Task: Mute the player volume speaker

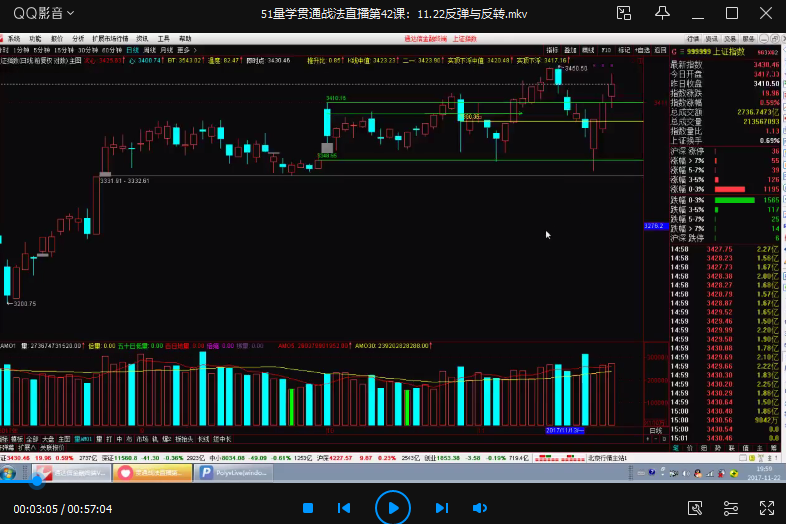Action: coord(478,508)
